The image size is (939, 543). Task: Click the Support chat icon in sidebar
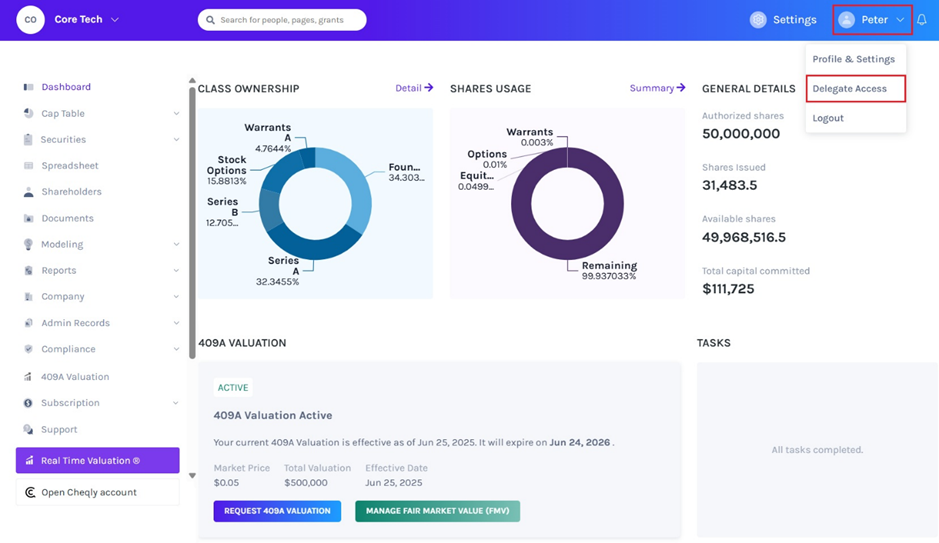[28, 429]
